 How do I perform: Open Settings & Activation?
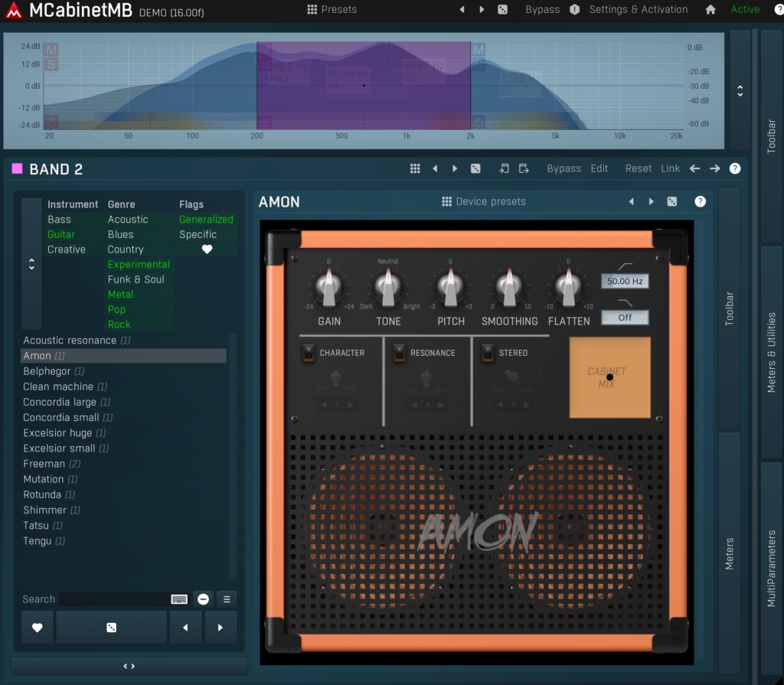click(x=638, y=10)
